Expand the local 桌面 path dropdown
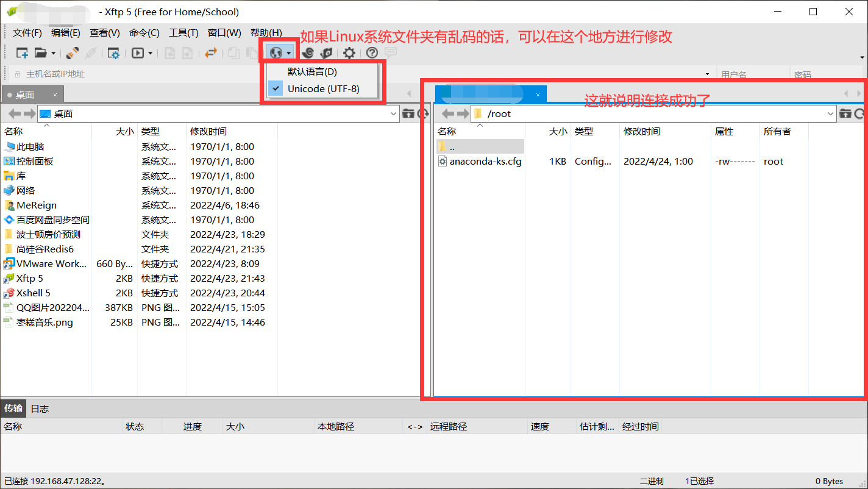The width and height of the screenshot is (868, 489). (394, 113)
